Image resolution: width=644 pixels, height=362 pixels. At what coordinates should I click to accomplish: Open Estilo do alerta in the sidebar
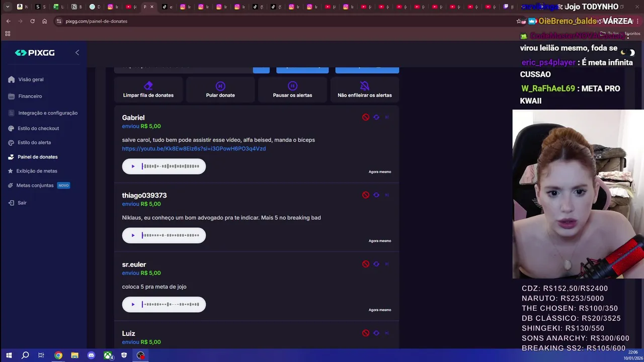[x=30, y=142]
